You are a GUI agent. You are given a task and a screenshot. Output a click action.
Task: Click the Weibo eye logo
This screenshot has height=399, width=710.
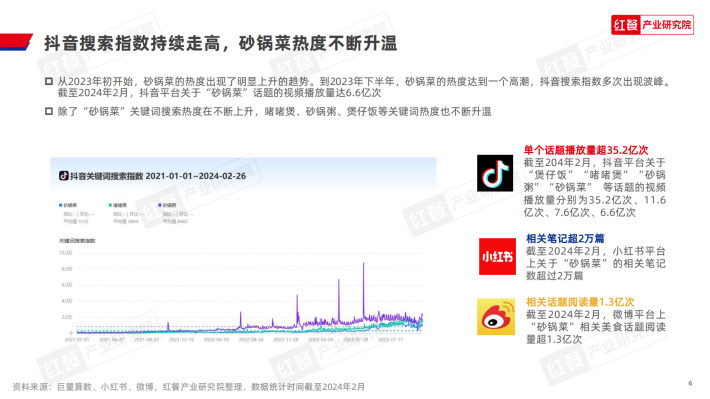(496, 317)
